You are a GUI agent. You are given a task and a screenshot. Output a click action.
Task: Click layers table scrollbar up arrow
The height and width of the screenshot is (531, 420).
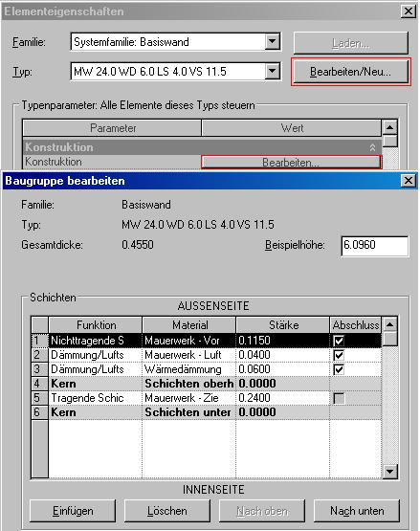pyautogui.click(x=389, y=324)
